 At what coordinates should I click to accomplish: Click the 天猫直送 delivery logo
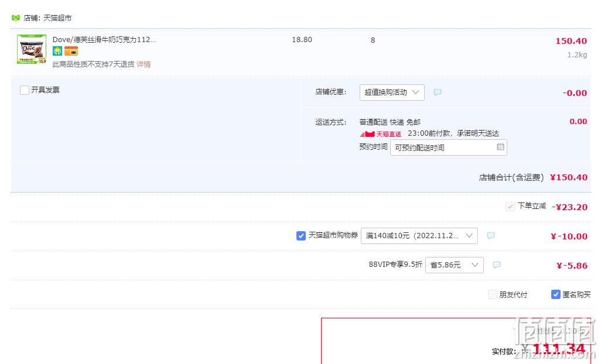tap(381, 134)
